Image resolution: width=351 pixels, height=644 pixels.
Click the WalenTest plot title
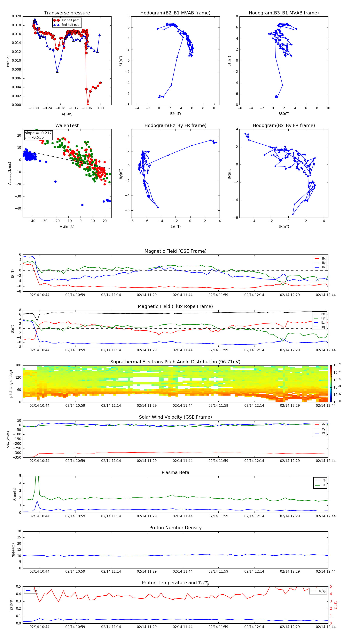67,125
